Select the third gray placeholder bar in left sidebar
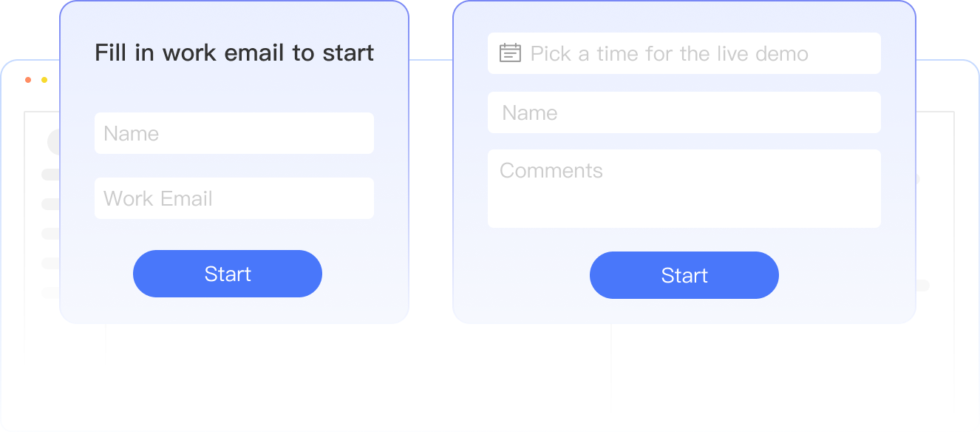This screenshot has height=432, width=980. tap(50, 234)
